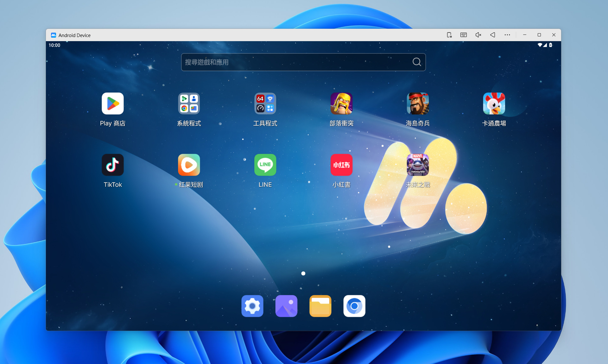
Task: Click the mobile signal strength icon
Action: (545, 45)
